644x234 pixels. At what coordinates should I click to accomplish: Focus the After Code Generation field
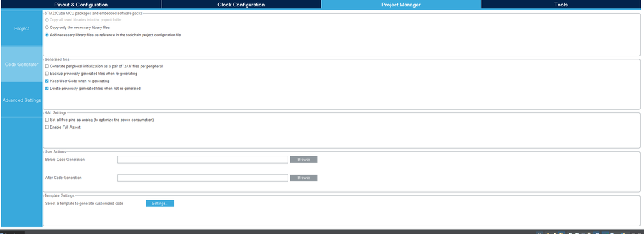(203, 178)
